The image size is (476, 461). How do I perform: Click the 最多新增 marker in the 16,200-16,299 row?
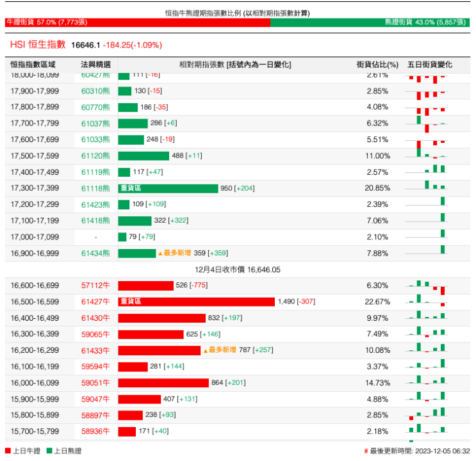(x=220, y=350)
